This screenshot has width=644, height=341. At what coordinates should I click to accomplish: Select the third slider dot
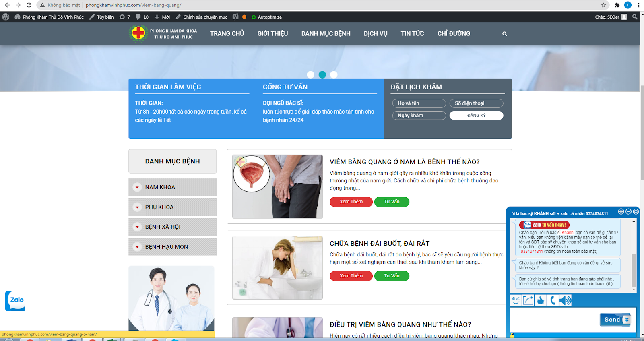tap(334, 74)
